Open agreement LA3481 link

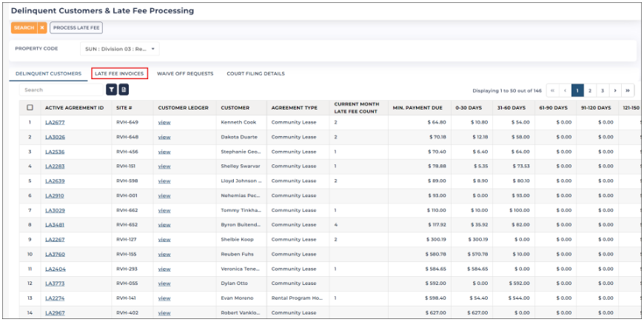pos(55,225)
